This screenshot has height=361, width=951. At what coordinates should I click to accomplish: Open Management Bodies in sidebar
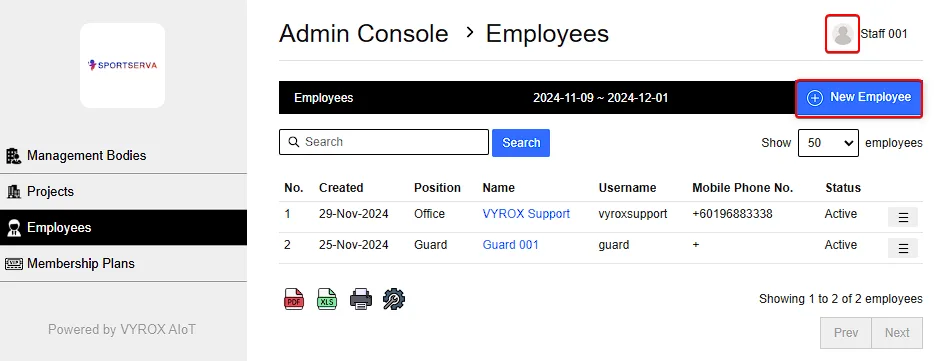[124, 156]
